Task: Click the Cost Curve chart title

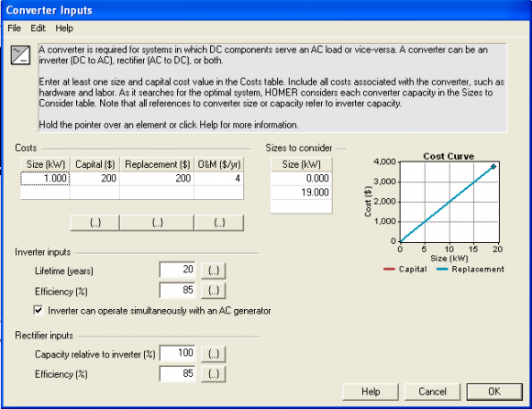Action: (449, 156)
